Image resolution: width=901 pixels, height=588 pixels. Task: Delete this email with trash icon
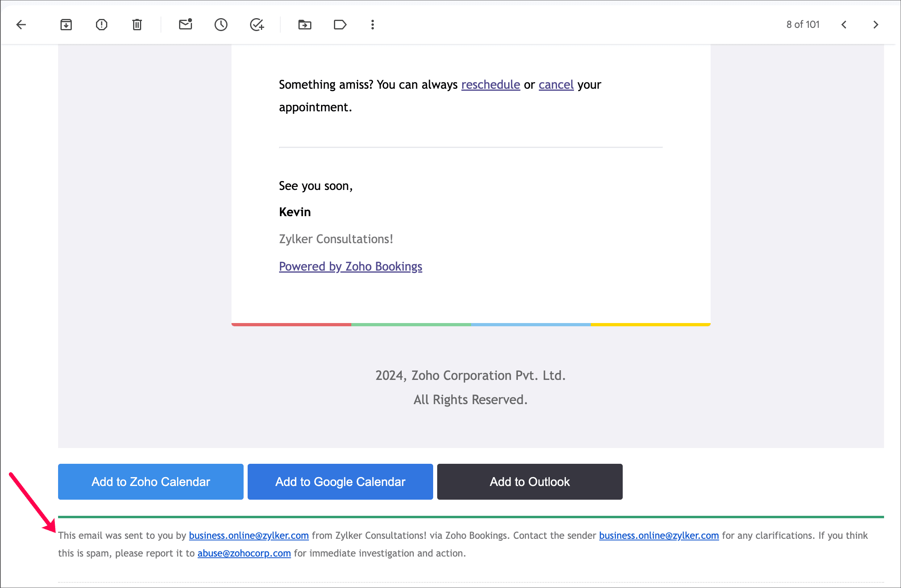[x=137, y=25]
